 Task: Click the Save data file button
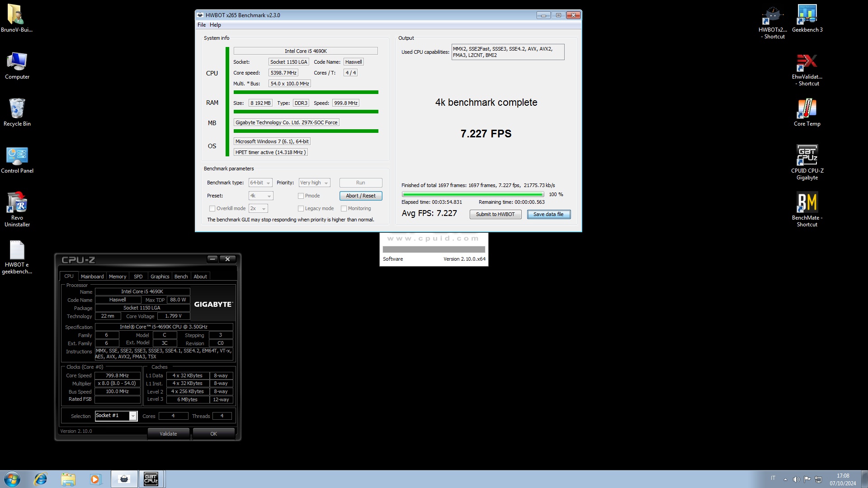coord(548,214)
